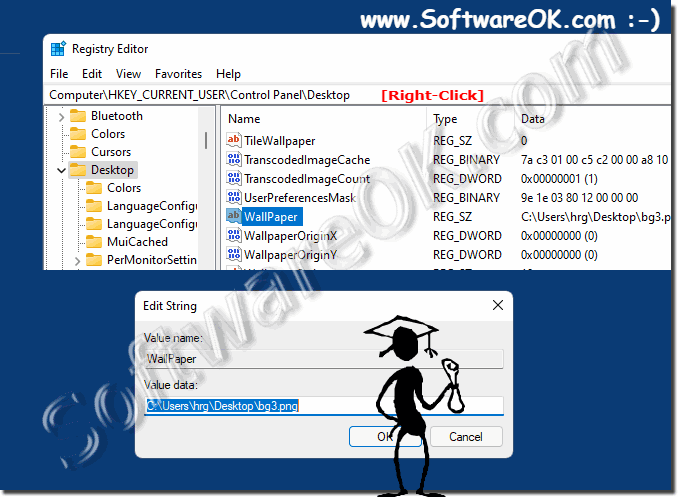
Task: Open the File menu
Action: coord(59,74)
